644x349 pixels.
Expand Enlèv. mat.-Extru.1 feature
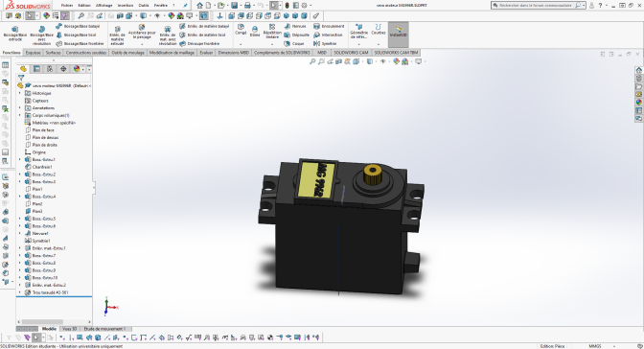[x=20, y=248]
